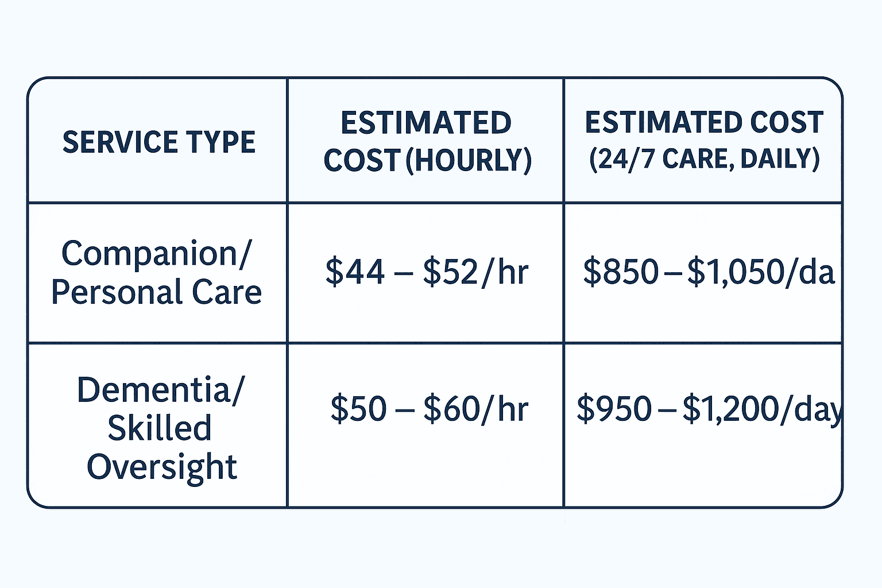Click the word Companion/
Screen dimensions: 882x588
click(x=156, y=253)
